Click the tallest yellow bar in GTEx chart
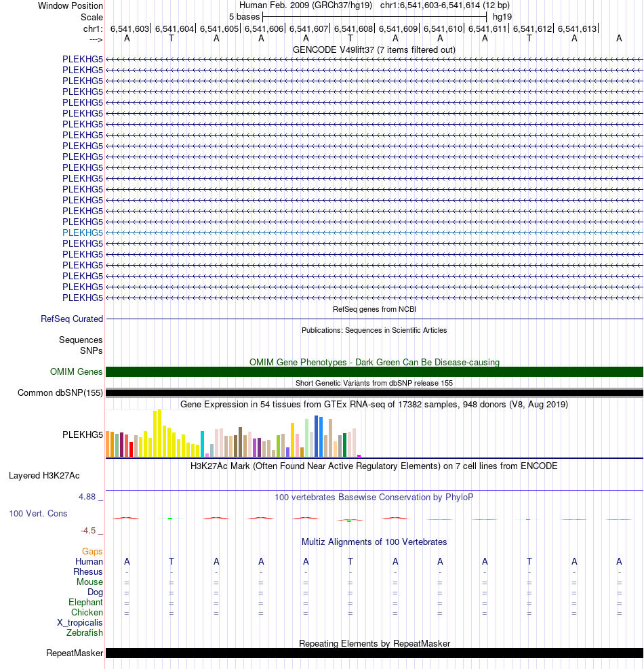644x669 pixels. 159,434
